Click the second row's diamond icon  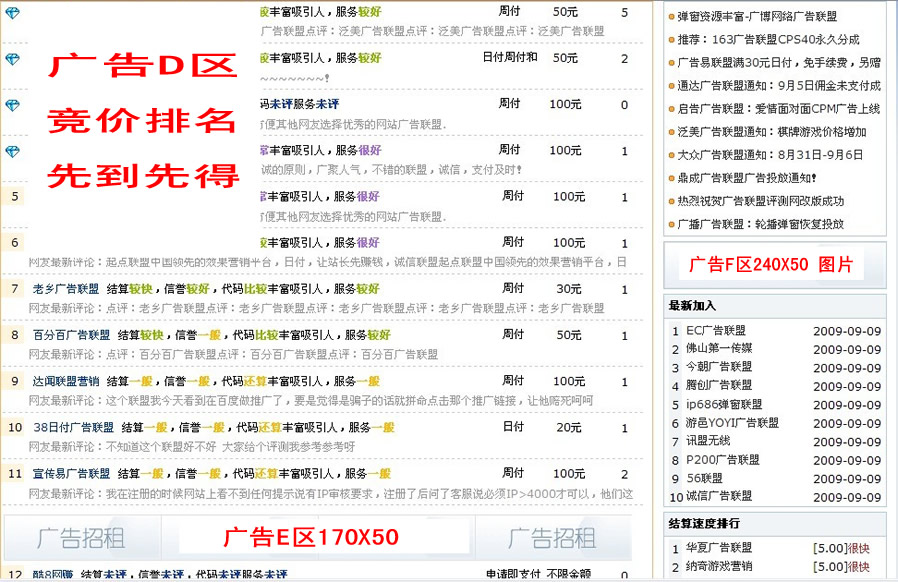pos(12,59)
